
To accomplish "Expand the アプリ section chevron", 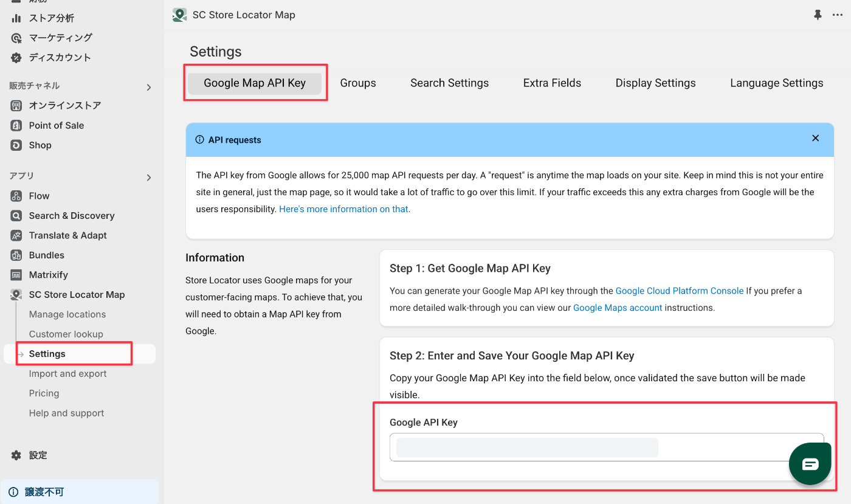I will point(149,178).
